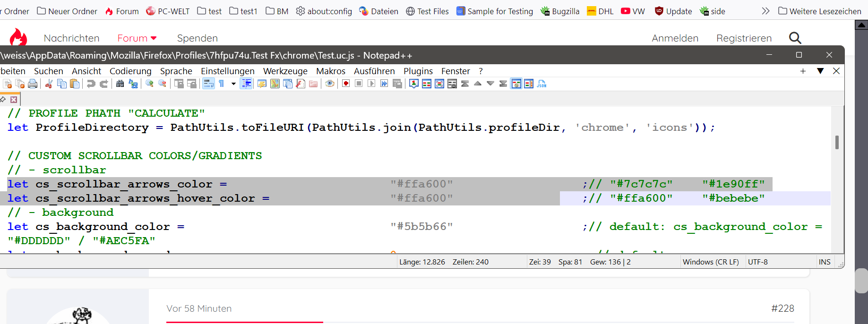Viewport: 868px width, 324px height.
Task: Click the Copy icon in the toolbar
Action: 61,84
